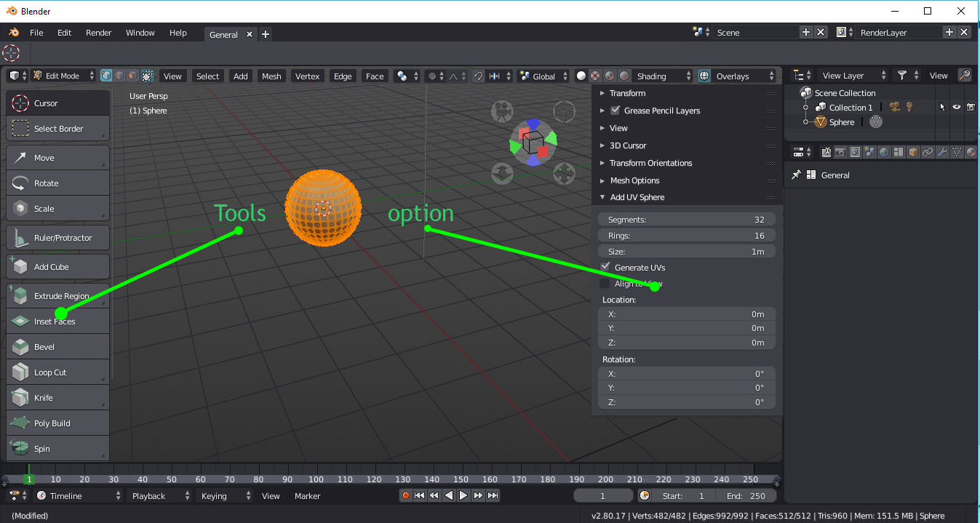Click the pin icon beside General

[796, 175]
